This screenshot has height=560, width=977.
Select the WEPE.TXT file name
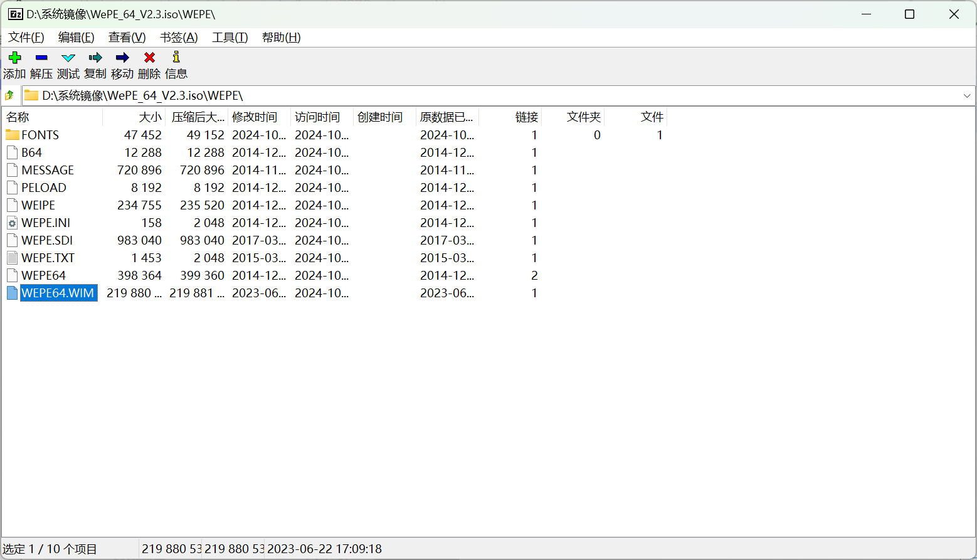[x=48, y=258]
